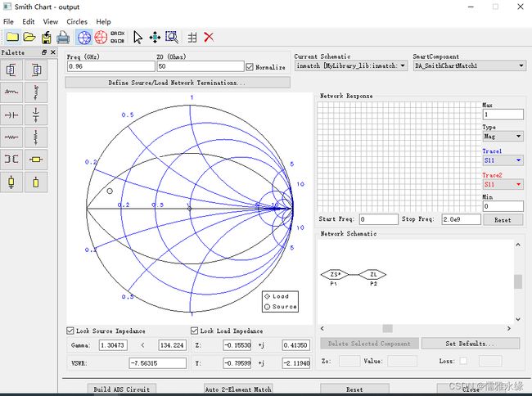The image size is (532, 396).
Task: Click the Set Defaults button
Action: pos(471,344)
